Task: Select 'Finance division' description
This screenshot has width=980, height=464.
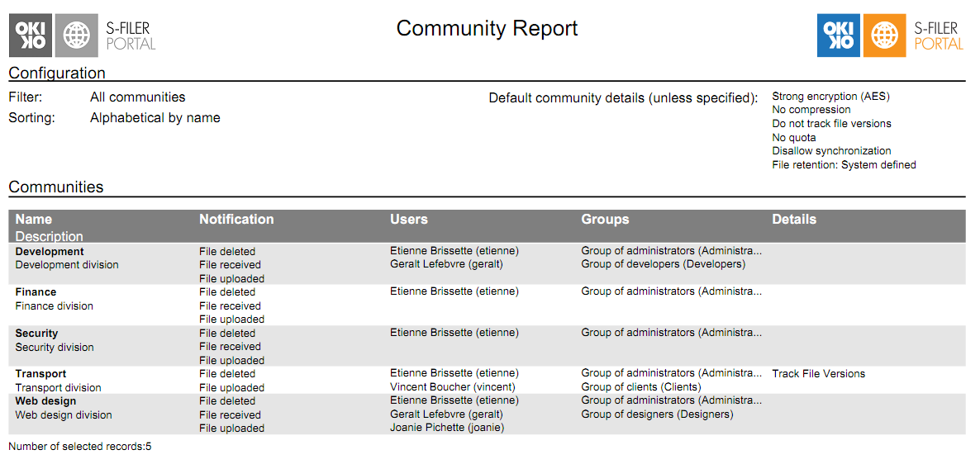Action: click(55, 306)
